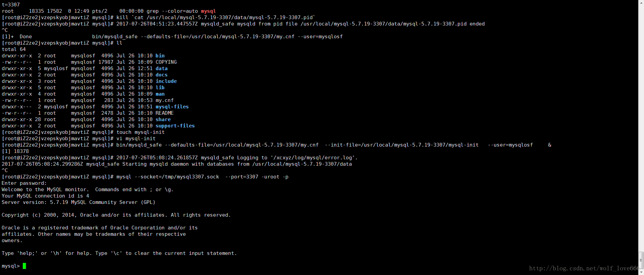
Task: Click the 'man' directory entry
Action: click(160, 94)
